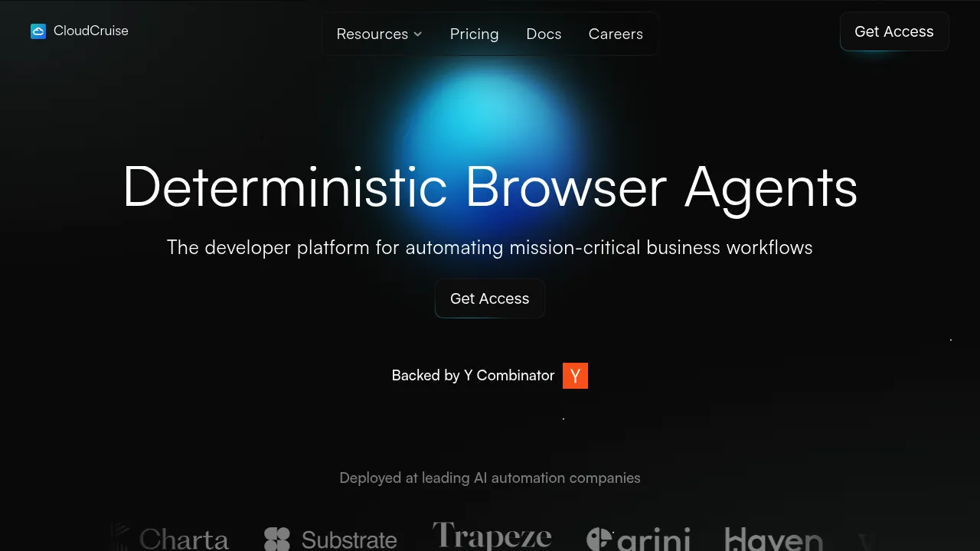Click Get Access button below the tagline
The width and height of the screenshot is (980, 551).
coord(490,298)
